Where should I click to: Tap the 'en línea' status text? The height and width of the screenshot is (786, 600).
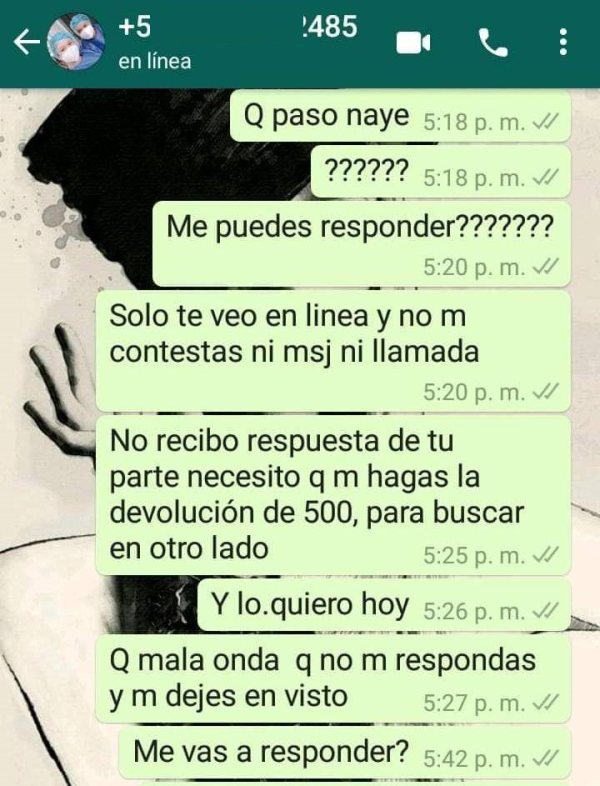point(155,62)
